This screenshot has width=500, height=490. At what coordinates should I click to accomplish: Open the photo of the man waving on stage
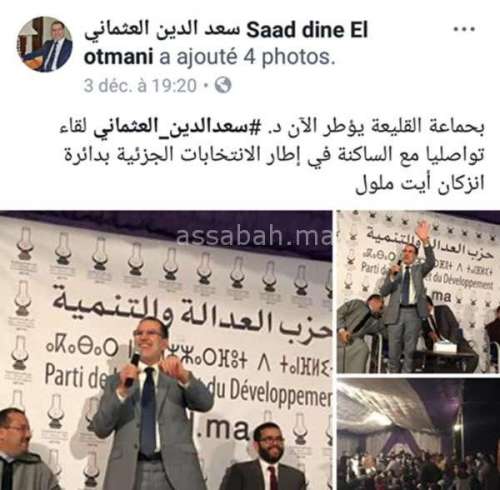tap(418, 292)
